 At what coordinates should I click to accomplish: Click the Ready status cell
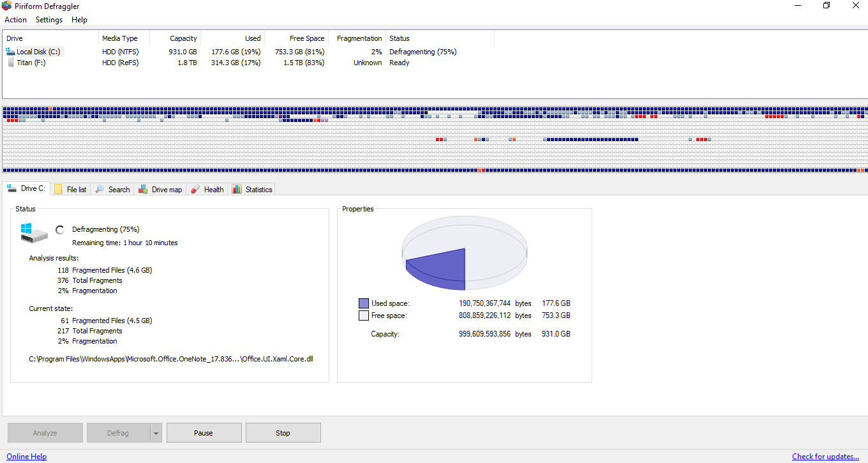[400, 63]
